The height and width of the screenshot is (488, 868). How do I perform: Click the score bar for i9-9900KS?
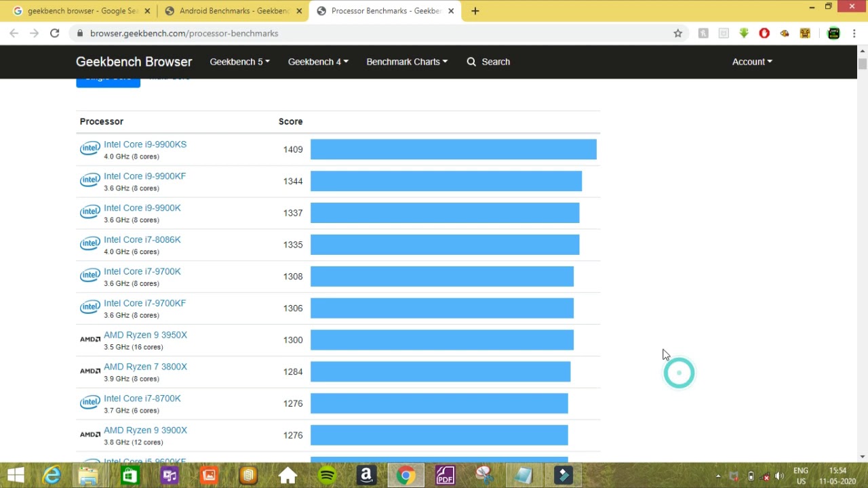(454, 149)
